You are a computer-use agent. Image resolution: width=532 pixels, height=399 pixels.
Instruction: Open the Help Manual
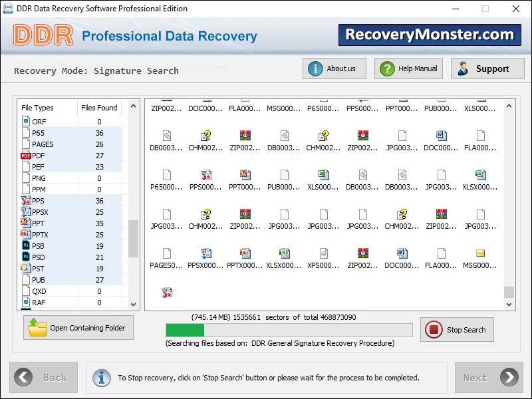pyautogui.click(x=408, y=68)
